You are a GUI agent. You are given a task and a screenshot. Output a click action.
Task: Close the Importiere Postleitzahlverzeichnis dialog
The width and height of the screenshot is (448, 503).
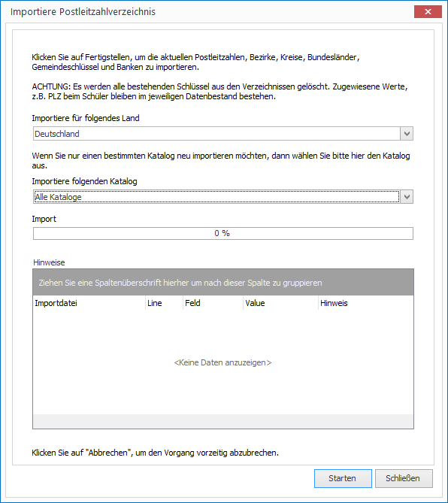point(428,11)
